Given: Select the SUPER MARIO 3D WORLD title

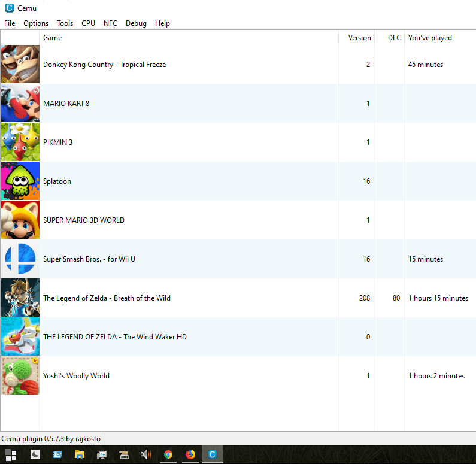Looking at the screenshot, I should coord(84,220).
